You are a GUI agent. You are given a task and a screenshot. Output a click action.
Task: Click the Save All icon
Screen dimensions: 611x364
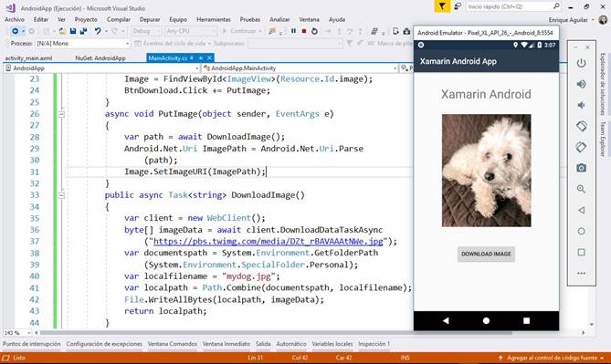(83, 31)
